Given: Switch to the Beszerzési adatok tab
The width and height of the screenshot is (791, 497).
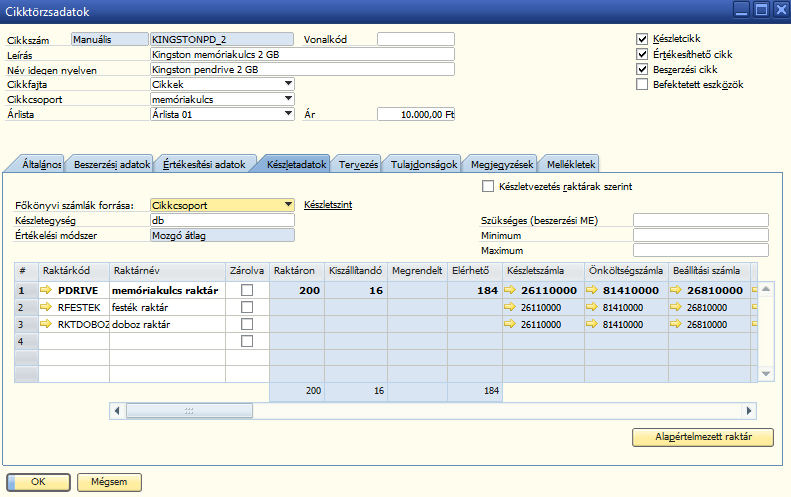Looking at the screenshot, I should pos(111,164).
